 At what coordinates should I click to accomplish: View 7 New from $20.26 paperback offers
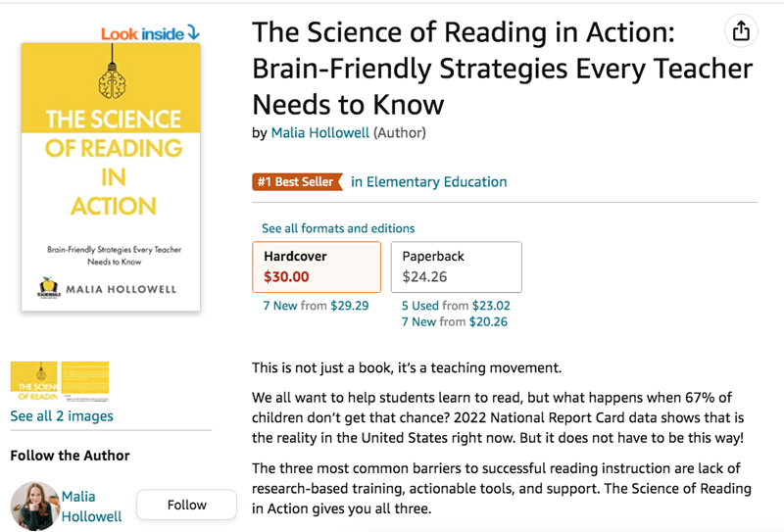pos(455,321)
